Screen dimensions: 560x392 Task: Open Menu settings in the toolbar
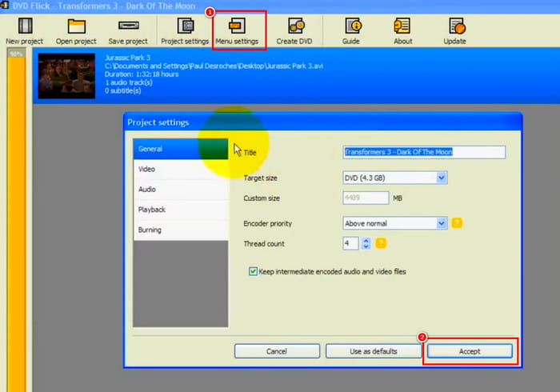pos(237,31)
